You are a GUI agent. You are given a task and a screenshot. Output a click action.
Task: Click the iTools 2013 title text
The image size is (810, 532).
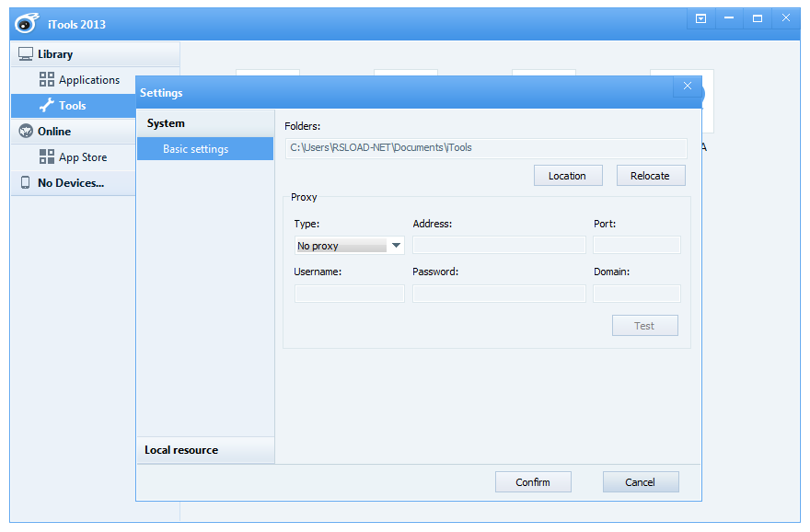(x=76, y=24)
